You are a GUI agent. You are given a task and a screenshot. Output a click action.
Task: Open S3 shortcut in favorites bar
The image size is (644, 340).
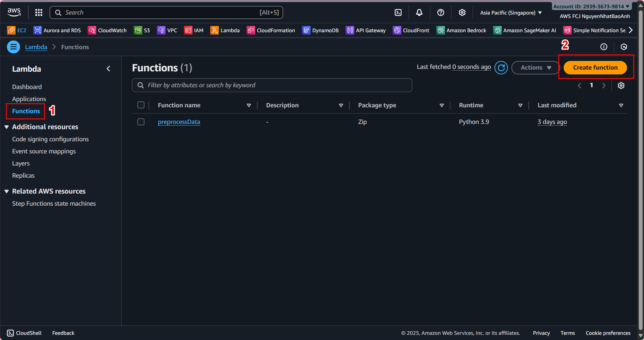coord(142,30)
